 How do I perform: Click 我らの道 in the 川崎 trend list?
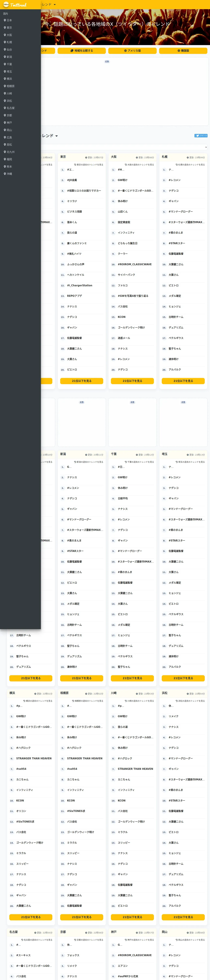click(123, 727)
